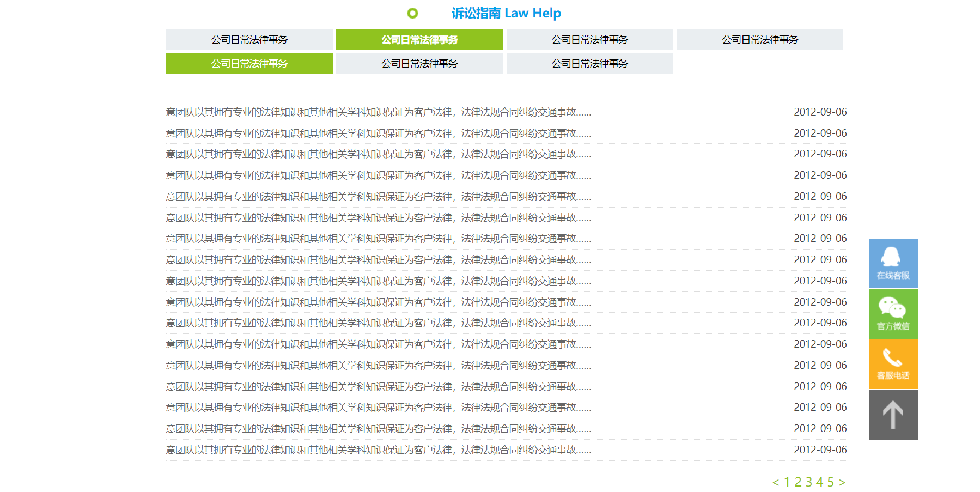Jump to page 1 in pagination
The width and height of the screenshot is (980, 492).
(787, 482)
